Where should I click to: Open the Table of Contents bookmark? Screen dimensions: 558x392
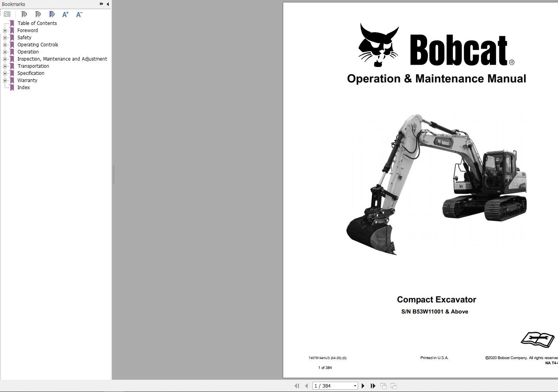tap(37, 23)
